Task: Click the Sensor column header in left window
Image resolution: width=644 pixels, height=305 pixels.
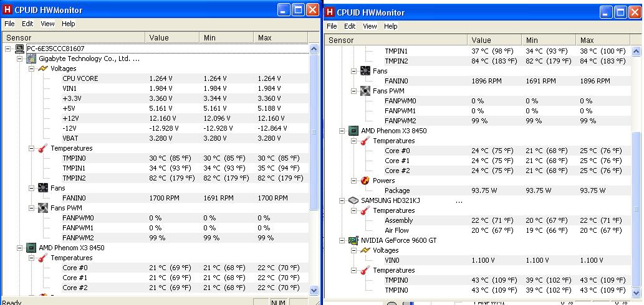Action: pyautogui.click(x=74, y=38)
